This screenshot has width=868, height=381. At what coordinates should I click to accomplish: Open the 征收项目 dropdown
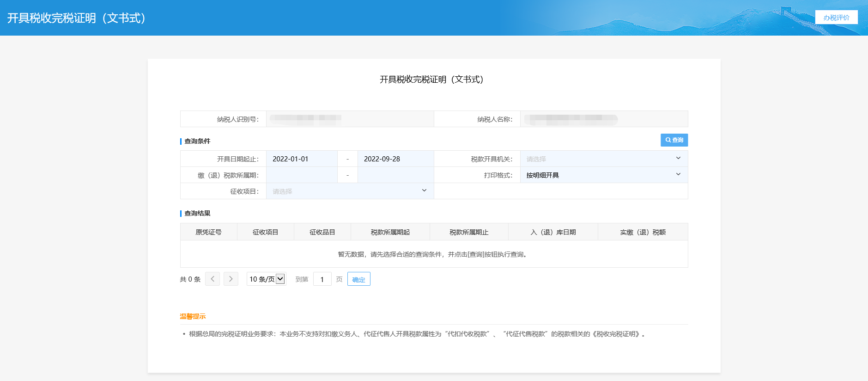(x=350, y=191)
